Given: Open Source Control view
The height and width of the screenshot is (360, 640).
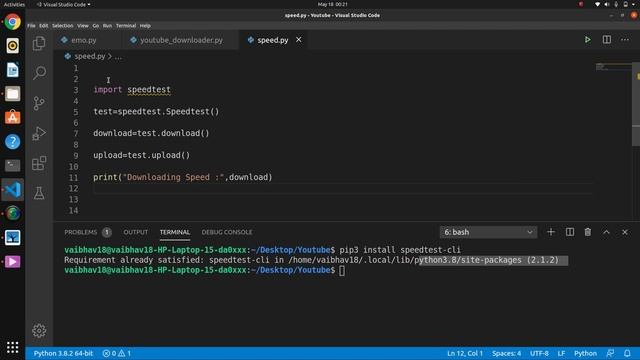Looking at the screenshot, I should (39, 103).
